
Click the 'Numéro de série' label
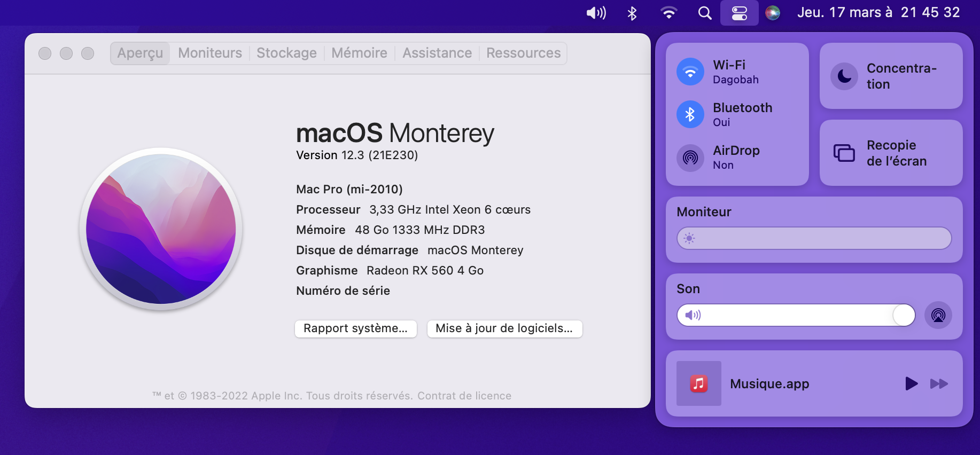point(343,291)
